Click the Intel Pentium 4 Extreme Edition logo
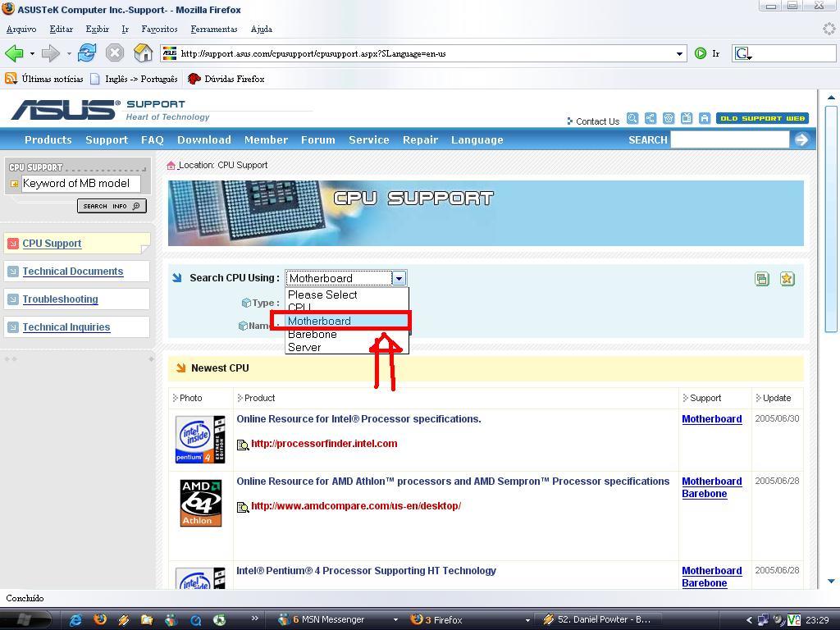 (x=200, y=440)
